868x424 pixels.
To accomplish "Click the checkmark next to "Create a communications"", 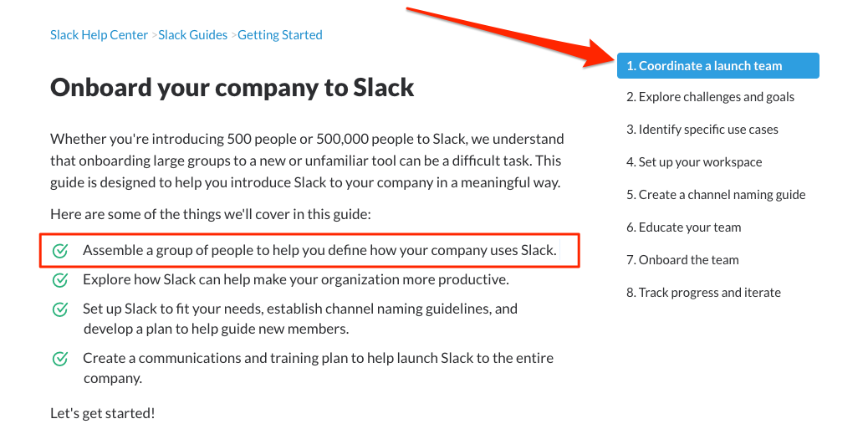I will (x=60, y=359).
